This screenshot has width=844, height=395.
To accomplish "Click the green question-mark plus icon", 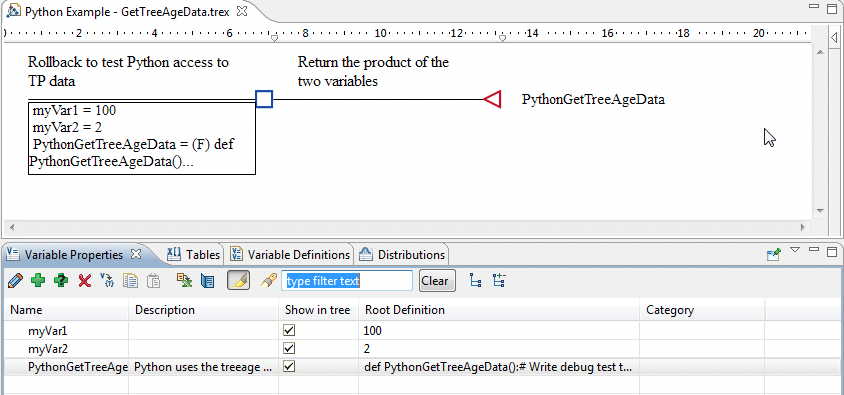I will 61,280.
